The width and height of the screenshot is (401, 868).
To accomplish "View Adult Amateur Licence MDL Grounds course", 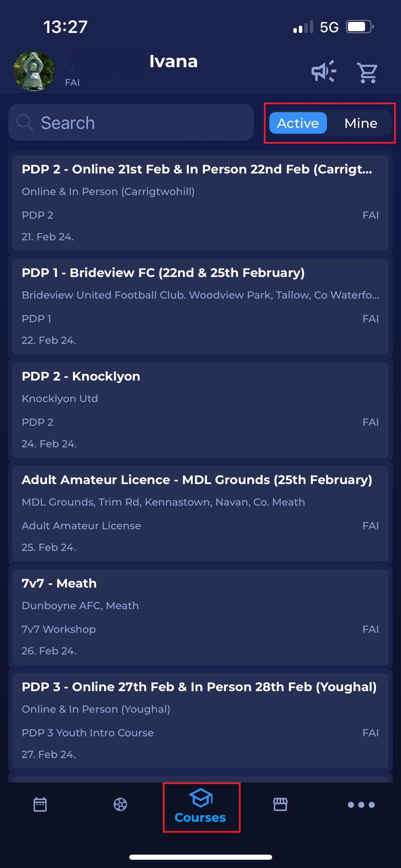I will point(200,513).
